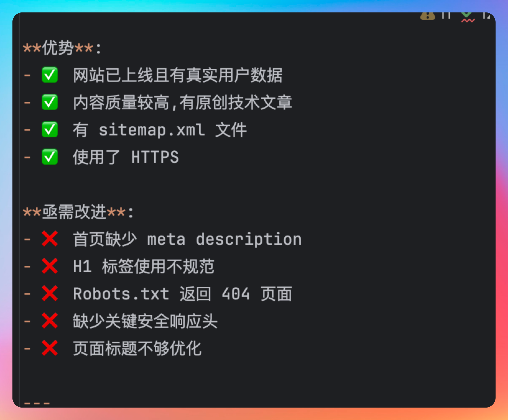Place cursor in the 亟需改进 heading
Screen dimensions: 508x420
(74, 212)
